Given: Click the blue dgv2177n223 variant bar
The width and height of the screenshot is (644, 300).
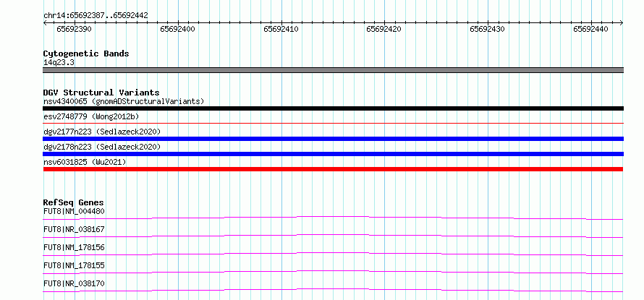Looking at the screenshot, I should 333,139.
